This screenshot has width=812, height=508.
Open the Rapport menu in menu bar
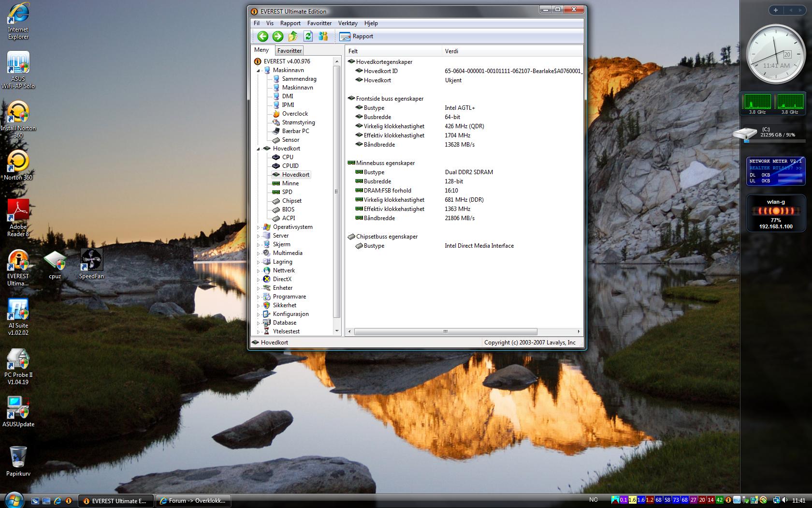point(290,23)
